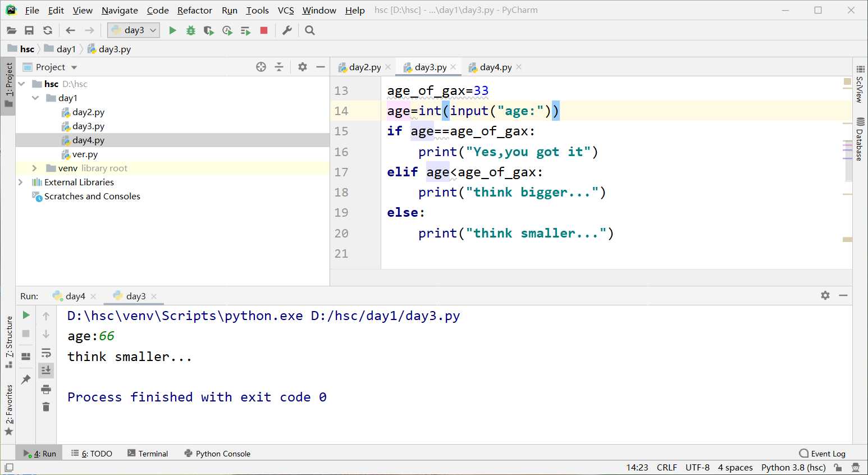Image resolution: width=868 pixels, height=475 pixels.
Task: Rerun day3 from the Run panel
Action: click(26, 315)
